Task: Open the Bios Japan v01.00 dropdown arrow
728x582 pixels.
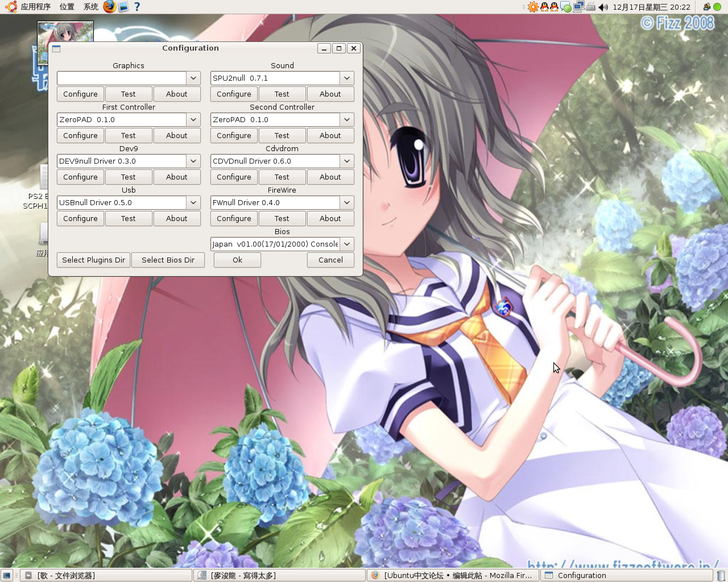Action: pos(347,244)
